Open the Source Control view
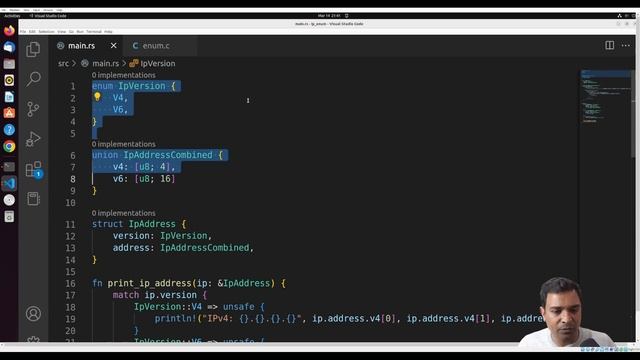The width and height of the screenshot is (640, 360). point(33,109)
